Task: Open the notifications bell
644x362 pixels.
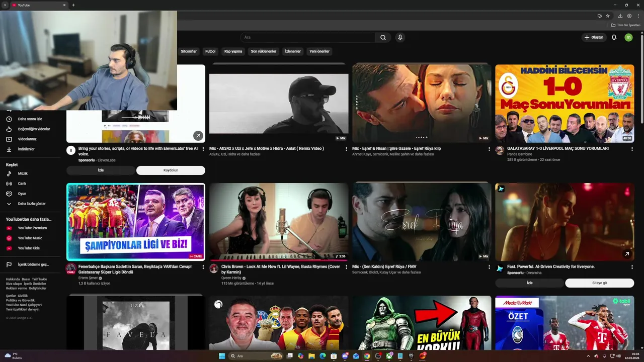Action: 614,37
